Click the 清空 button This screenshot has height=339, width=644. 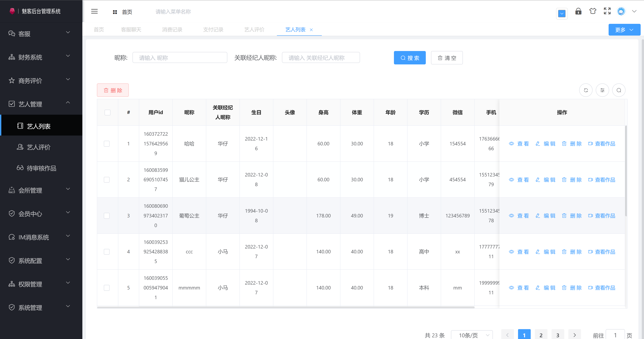tap(447, 58)
